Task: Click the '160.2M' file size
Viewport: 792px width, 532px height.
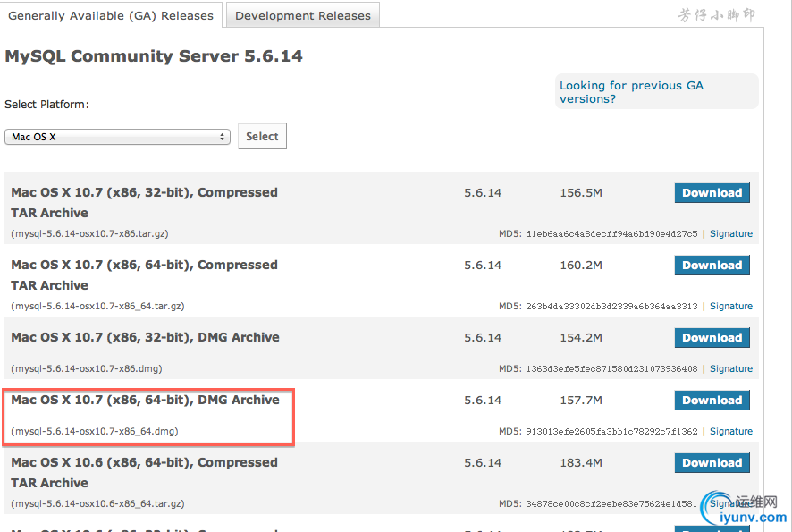Action: (x=581, y=266)
